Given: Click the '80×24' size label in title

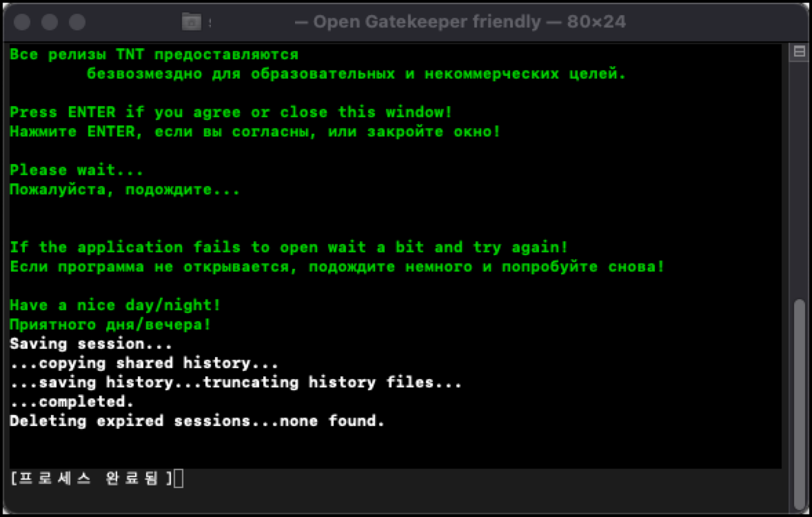Looking at the screenshot, I should tap(596, 21).
